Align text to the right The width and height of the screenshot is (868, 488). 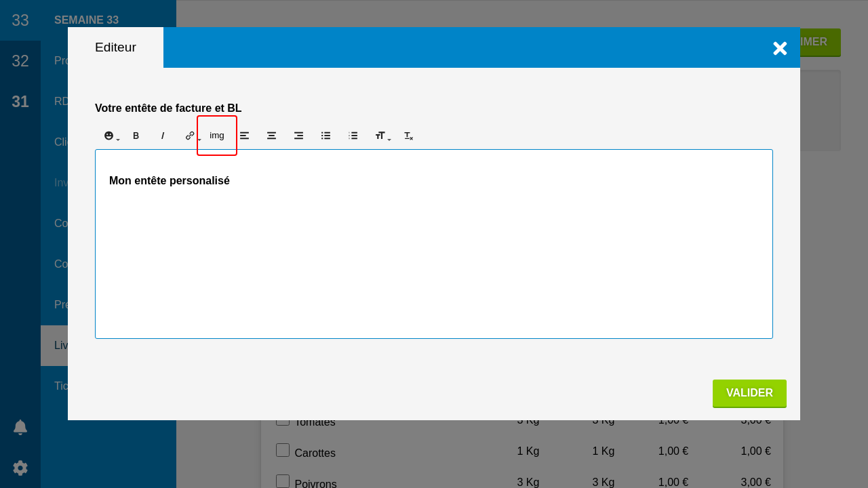click(298, 136)
